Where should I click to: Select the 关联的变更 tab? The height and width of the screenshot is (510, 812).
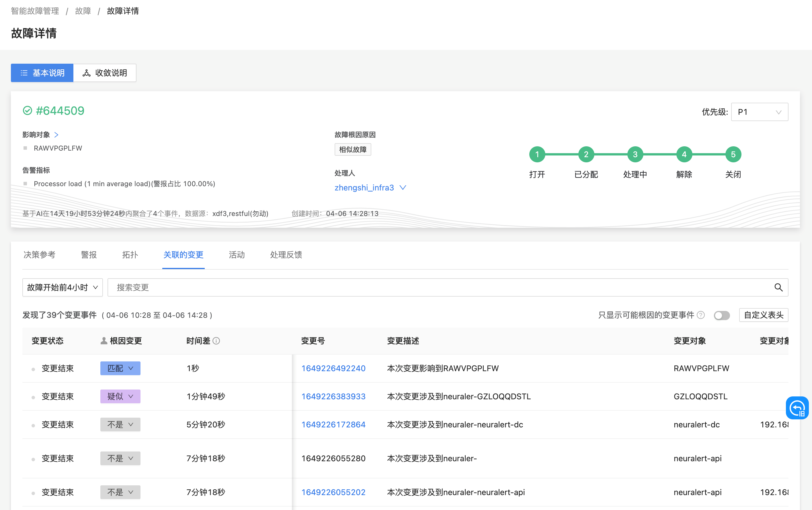point(184,255)
